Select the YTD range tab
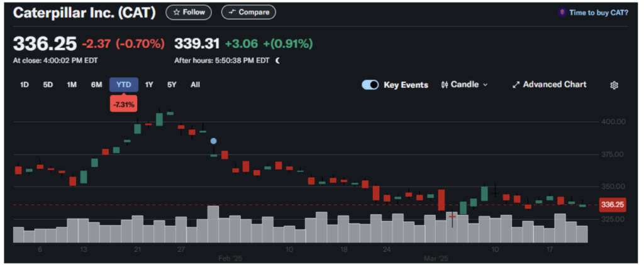Image resolution: width=644 pixels, height=265 pixels. (124, 85)
